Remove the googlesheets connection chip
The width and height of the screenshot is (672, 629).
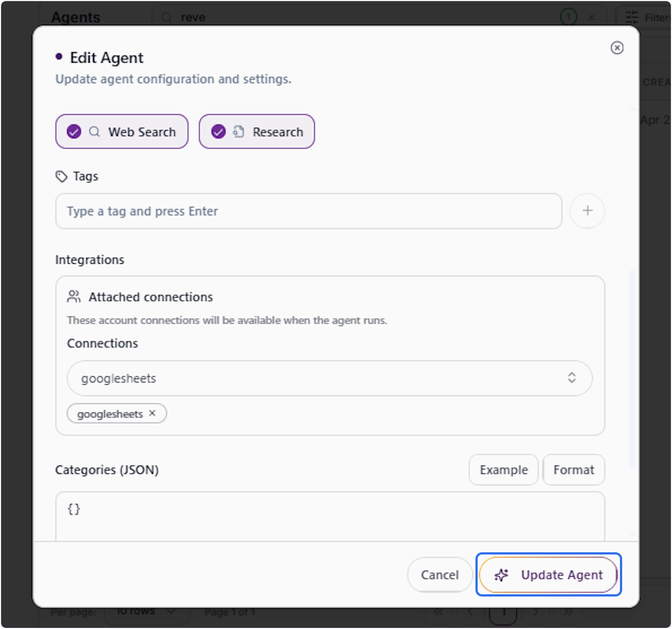pos(152,413)
